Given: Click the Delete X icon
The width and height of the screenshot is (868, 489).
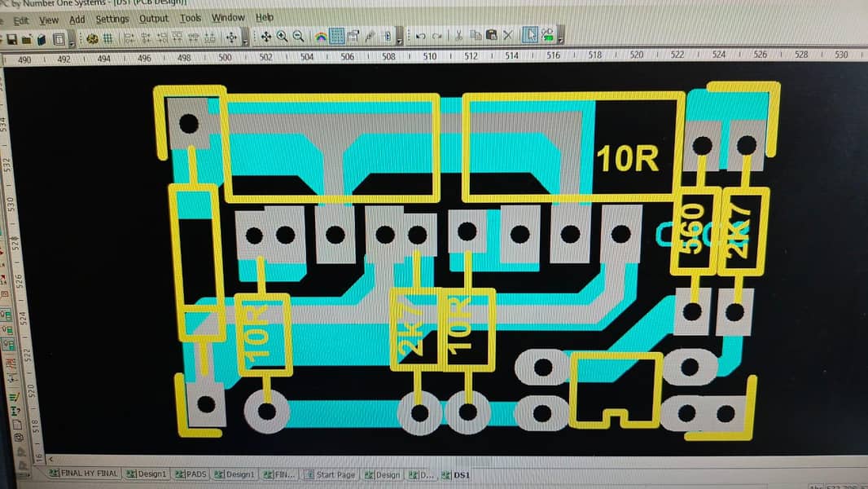Looking at the screenshot, I should point(507,35).
